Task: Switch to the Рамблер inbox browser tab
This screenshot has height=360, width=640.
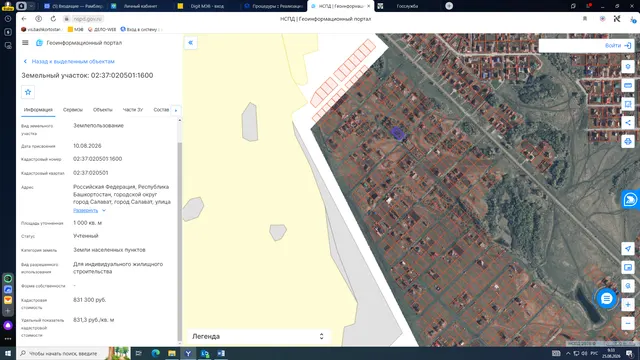Action: pyautogui.click(x=73, y=6)
